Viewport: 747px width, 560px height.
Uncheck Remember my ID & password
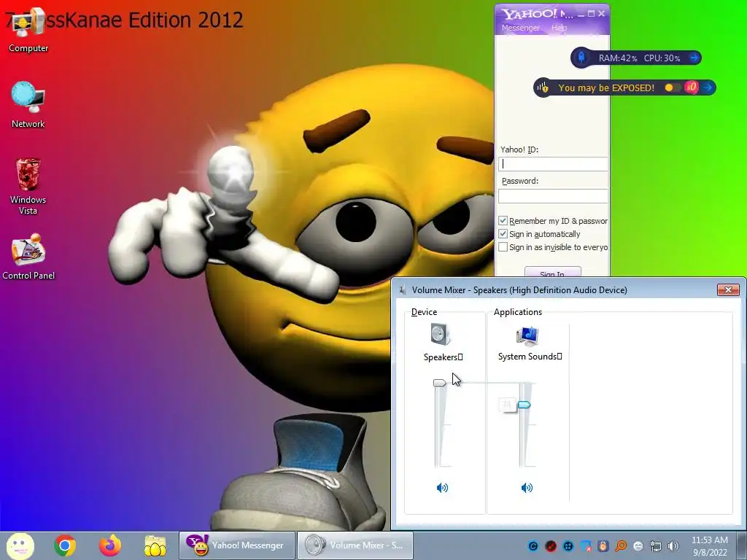pyautogui.click(x=503, y=220)
